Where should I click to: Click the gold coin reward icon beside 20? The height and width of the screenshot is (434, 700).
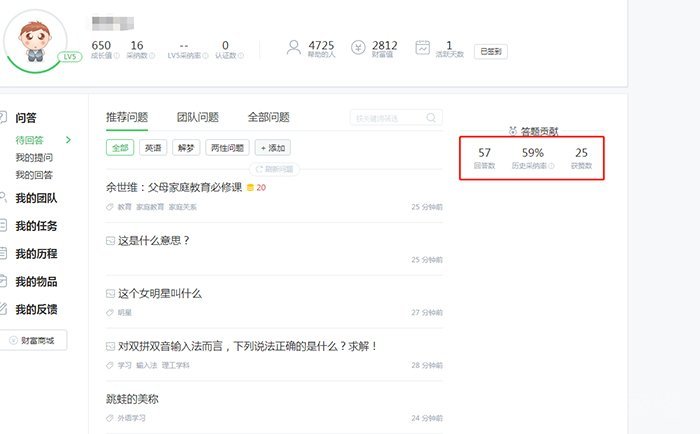250,188
